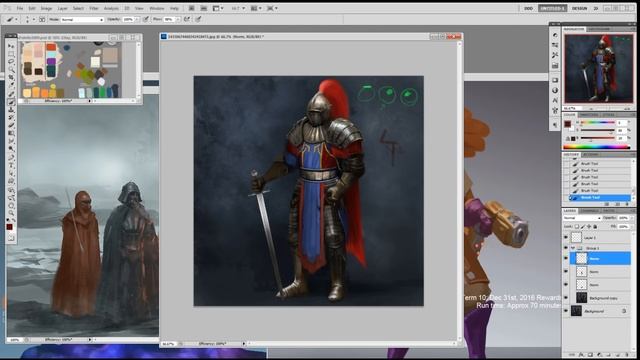Switch to the Actions tab

pos(591,155)
